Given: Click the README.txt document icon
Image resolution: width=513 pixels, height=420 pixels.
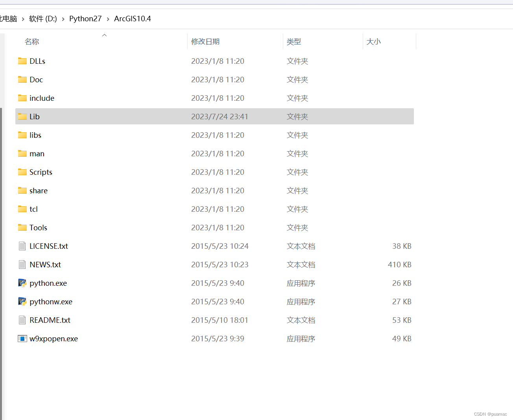Looking at the screenshot, I should tap(22, 320).
